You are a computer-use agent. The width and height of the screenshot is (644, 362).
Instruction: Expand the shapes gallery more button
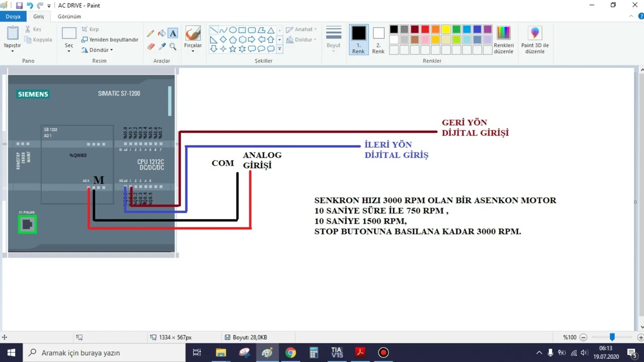[279, 49]
